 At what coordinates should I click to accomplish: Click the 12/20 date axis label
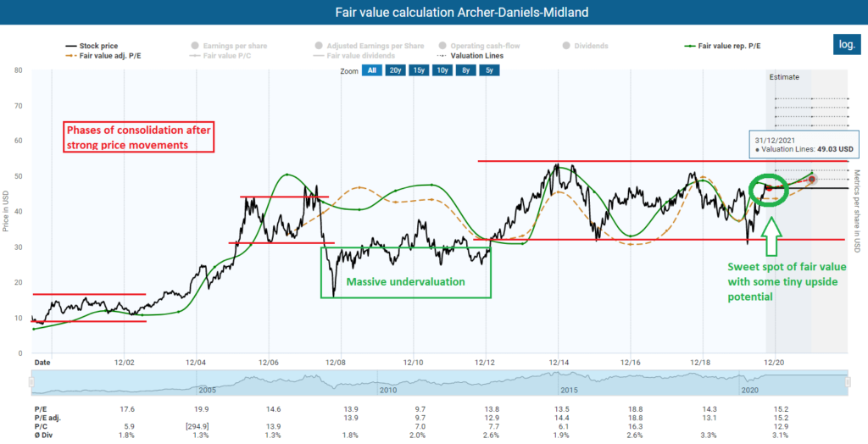pos(775,361)
